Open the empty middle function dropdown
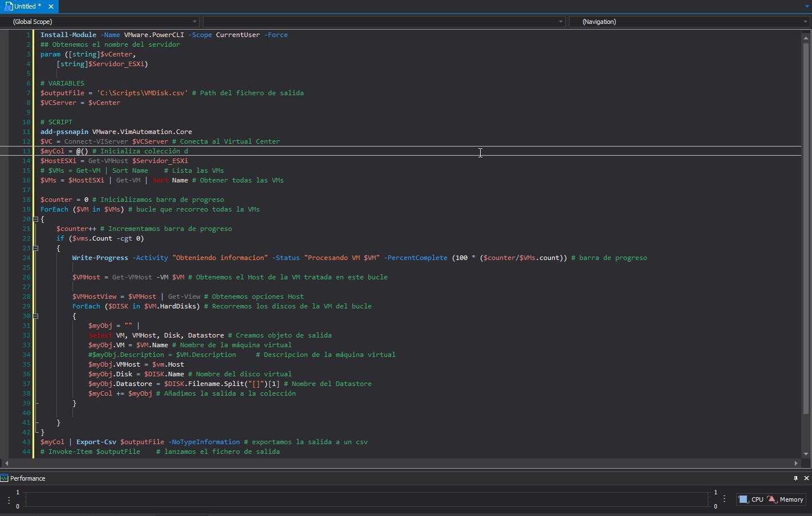Screen dimensions: 812x516 tap(384, 22)
